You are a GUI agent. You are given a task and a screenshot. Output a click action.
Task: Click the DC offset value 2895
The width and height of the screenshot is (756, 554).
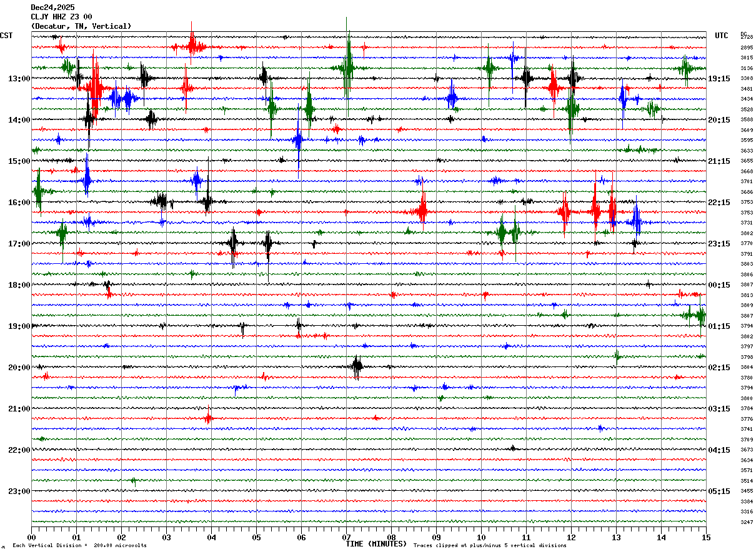[747, 48]
